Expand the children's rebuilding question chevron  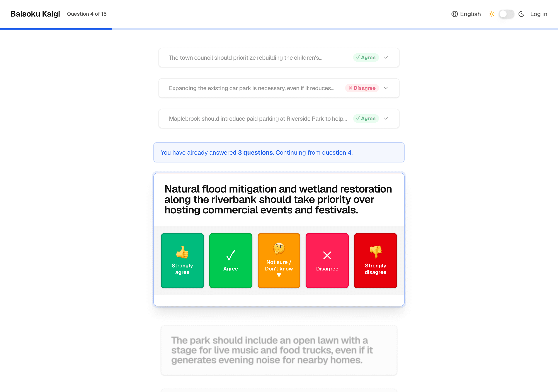(386, 57)
